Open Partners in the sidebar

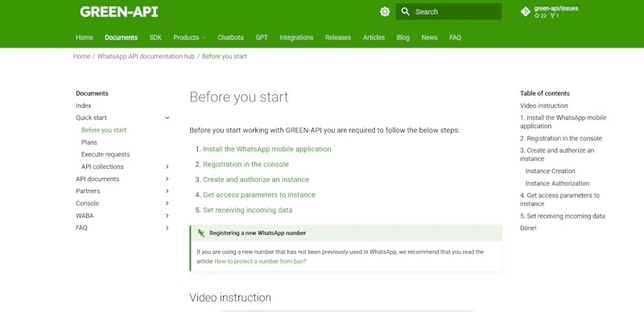88,191
